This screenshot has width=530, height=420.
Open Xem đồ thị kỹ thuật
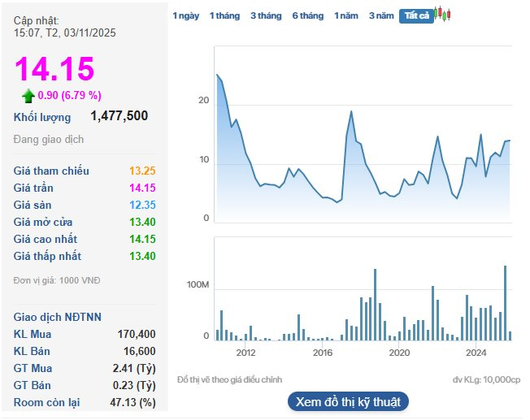coord(348,401)
